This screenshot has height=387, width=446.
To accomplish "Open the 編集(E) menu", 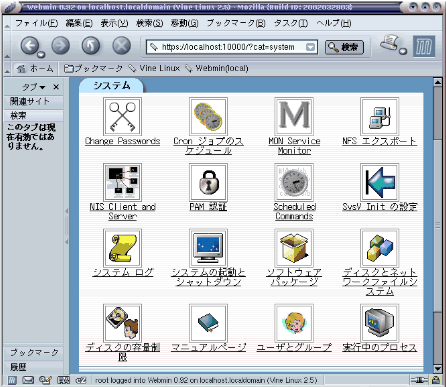I will point(79,23).
